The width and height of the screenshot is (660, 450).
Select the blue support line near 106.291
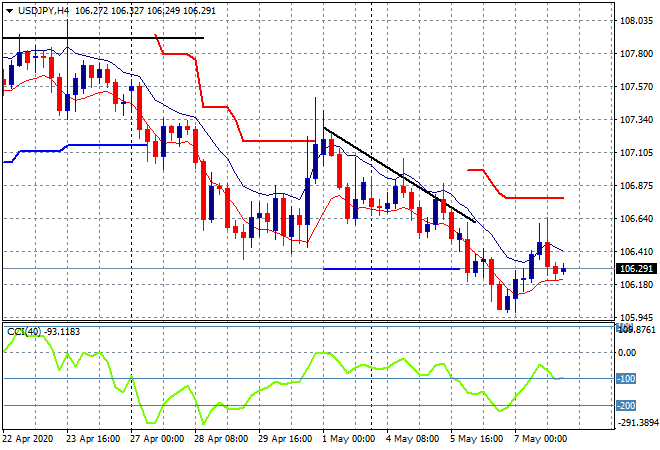(x=391, y=269)
